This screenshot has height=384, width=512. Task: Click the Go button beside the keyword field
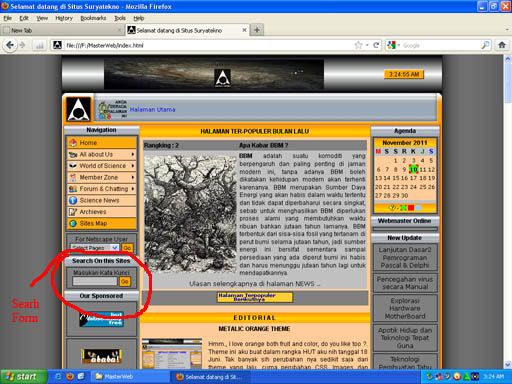click(125, 282)
